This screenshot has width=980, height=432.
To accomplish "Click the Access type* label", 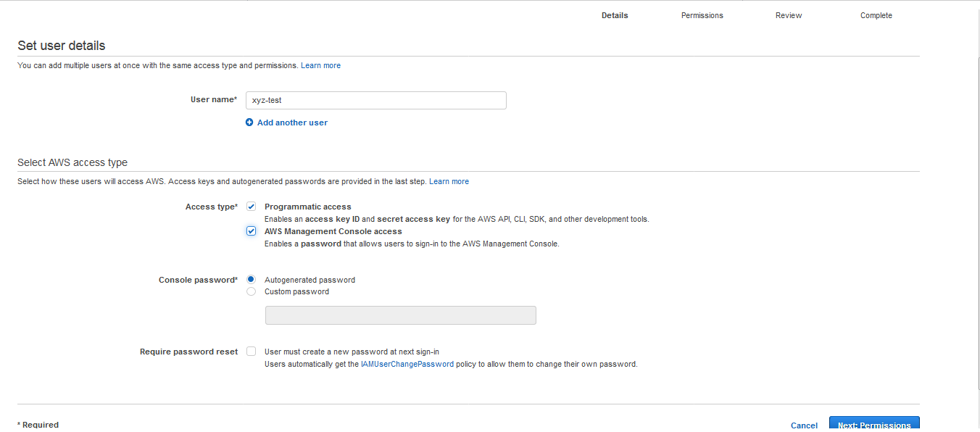I will coord(211,207).
